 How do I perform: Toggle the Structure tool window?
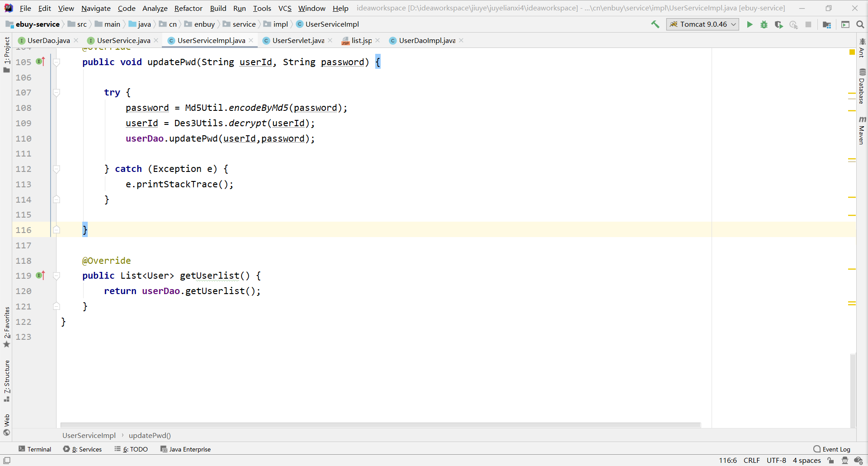pyautogui.click(x=7, y=381)
